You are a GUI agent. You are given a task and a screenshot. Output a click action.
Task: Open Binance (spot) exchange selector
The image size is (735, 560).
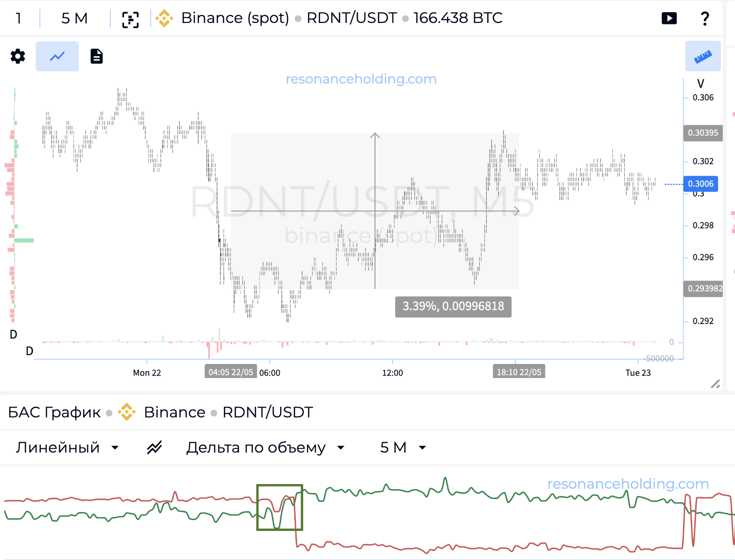point(235,18)
